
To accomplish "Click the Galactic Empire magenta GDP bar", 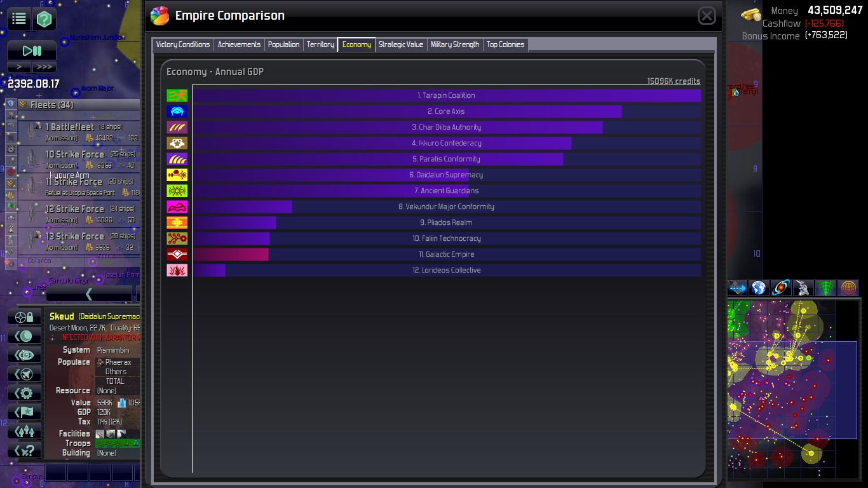I will [231, 254].
